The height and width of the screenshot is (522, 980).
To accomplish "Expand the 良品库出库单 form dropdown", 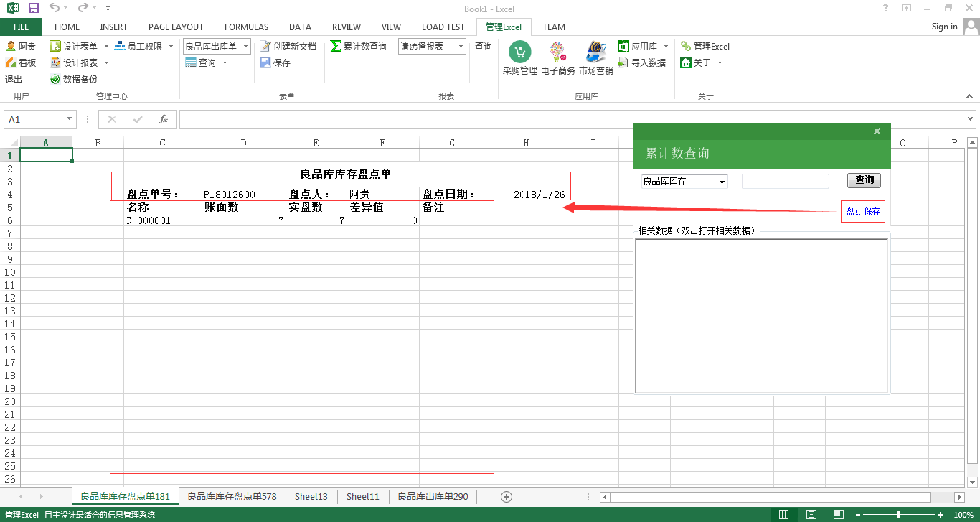I will 245,46.
